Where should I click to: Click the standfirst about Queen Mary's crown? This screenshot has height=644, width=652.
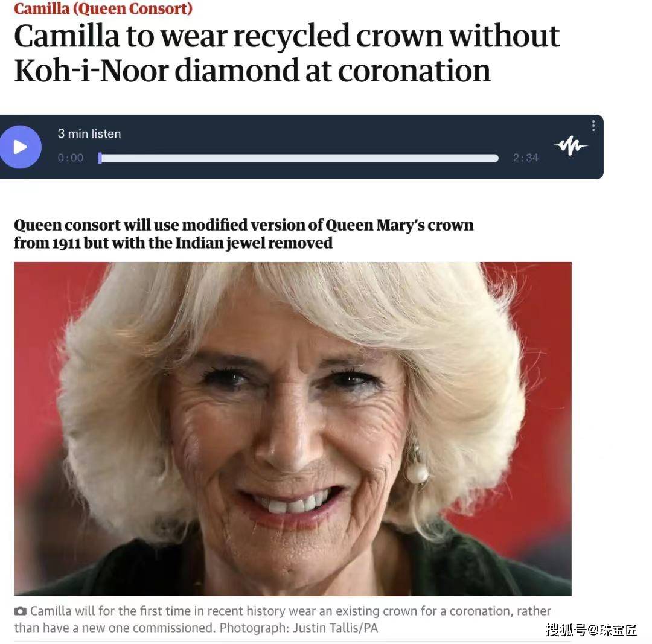coord(244,234)
